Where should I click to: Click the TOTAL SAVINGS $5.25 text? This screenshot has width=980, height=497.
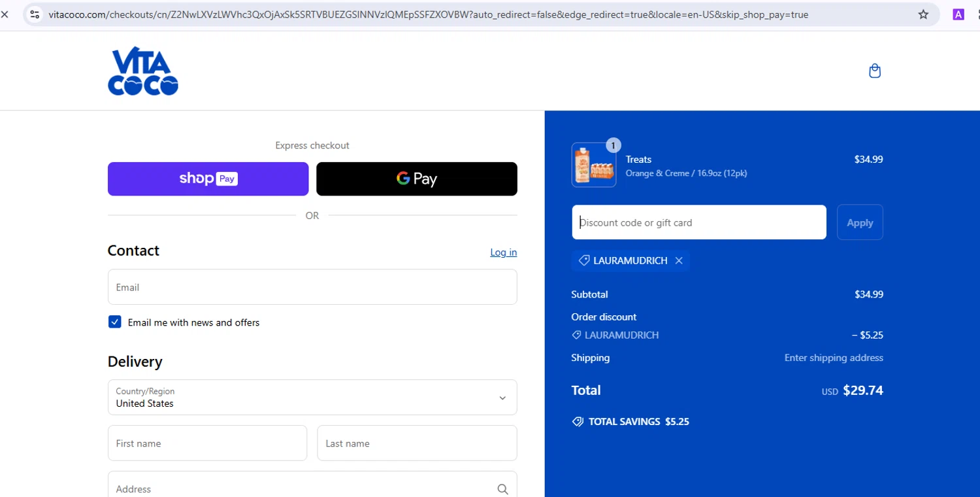[x=639, y=422]
